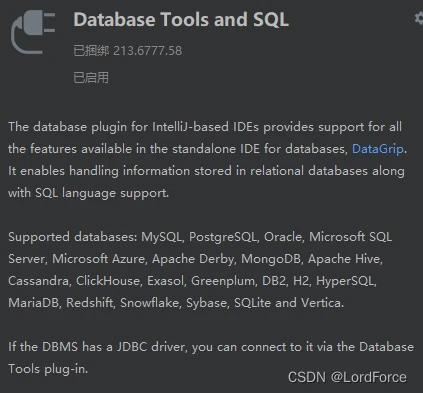Click the 已启用 enabled status label

(x=91, y=78)
